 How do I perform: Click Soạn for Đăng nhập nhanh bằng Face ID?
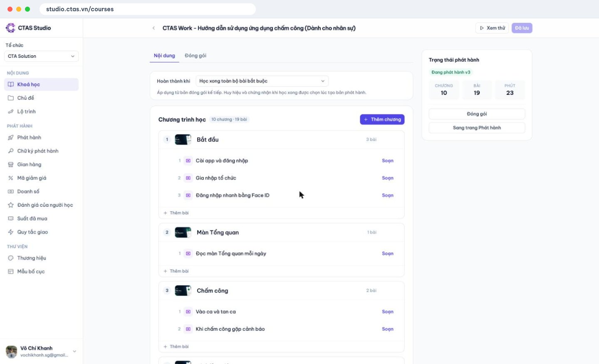point(388,196)
